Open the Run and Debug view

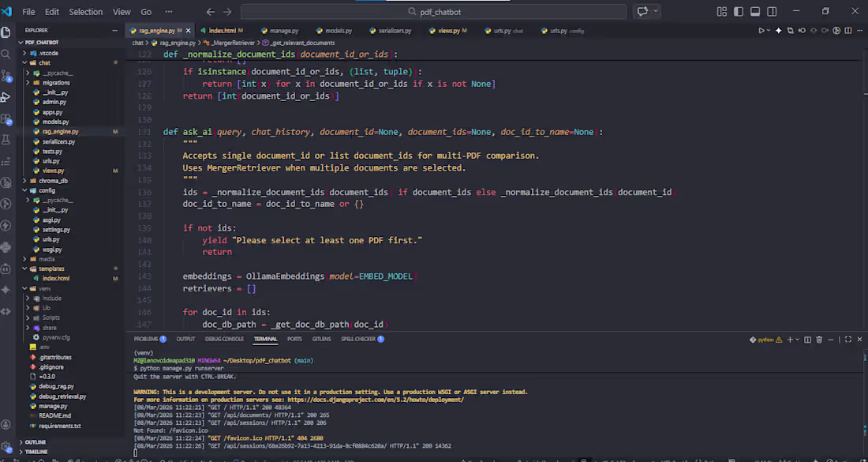(6, 97)
